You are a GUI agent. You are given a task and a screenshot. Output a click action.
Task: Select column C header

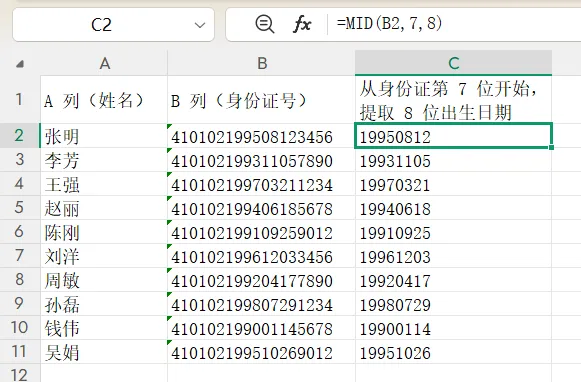(x=454, y=63)
